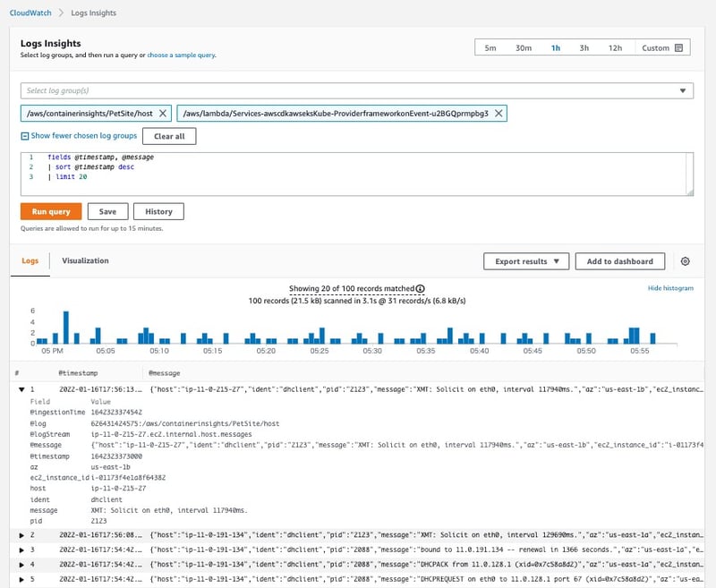Save the current query
The image size is (716, 588).
(x=107, y=211)
